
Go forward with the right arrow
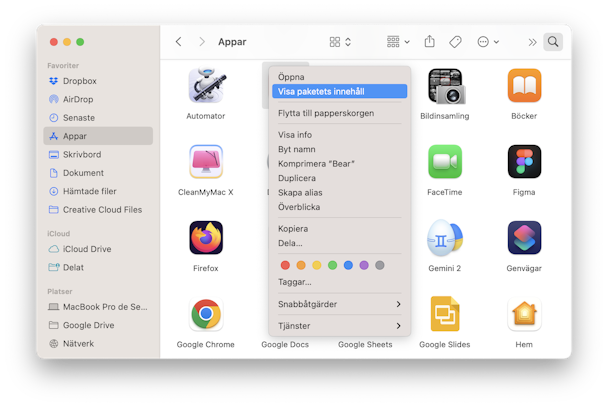point(202,42)
